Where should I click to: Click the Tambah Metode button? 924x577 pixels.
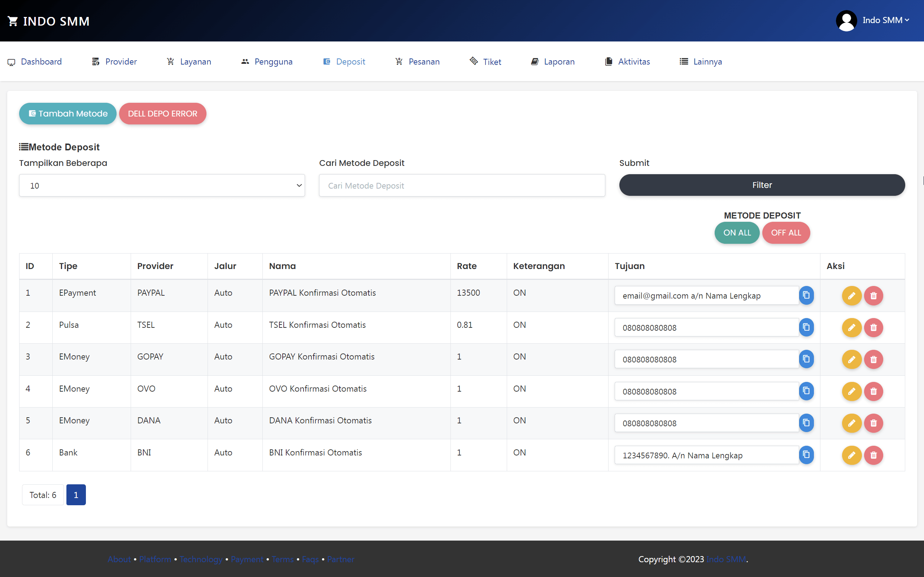pos(67,113)
